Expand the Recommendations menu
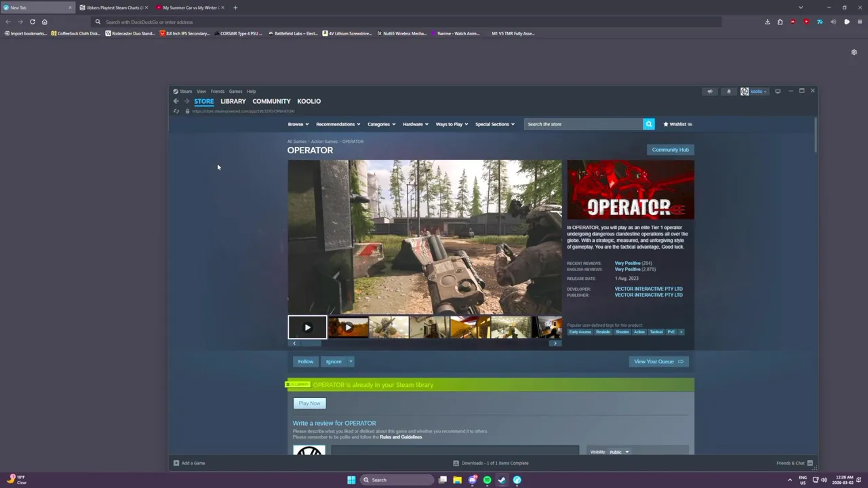Screen dimensions: 868x488 [x=338, y=124]
